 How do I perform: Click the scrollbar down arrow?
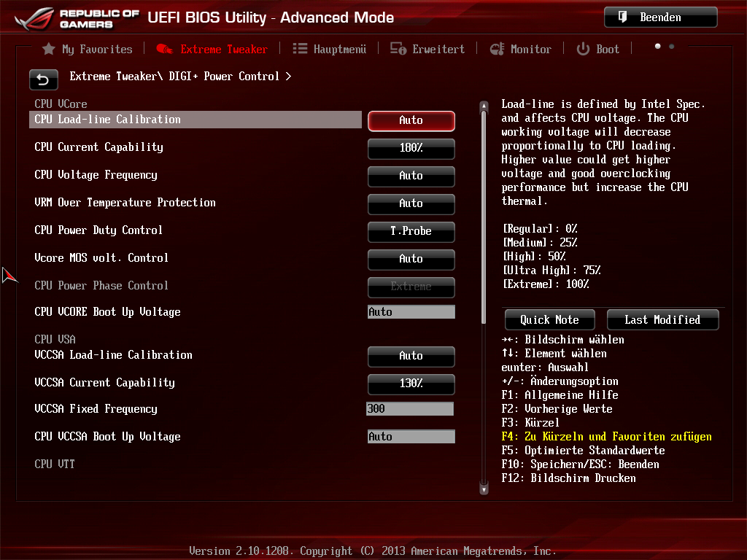click(483, 489)
